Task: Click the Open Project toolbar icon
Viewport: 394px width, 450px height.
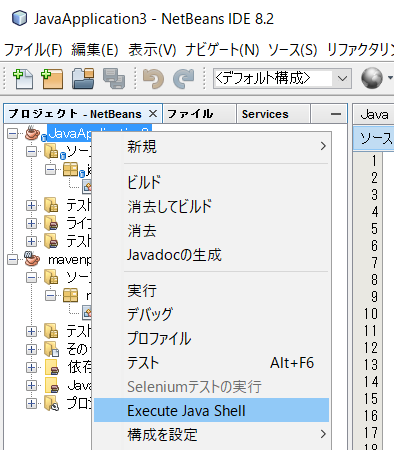Action: tap(83, 79)
